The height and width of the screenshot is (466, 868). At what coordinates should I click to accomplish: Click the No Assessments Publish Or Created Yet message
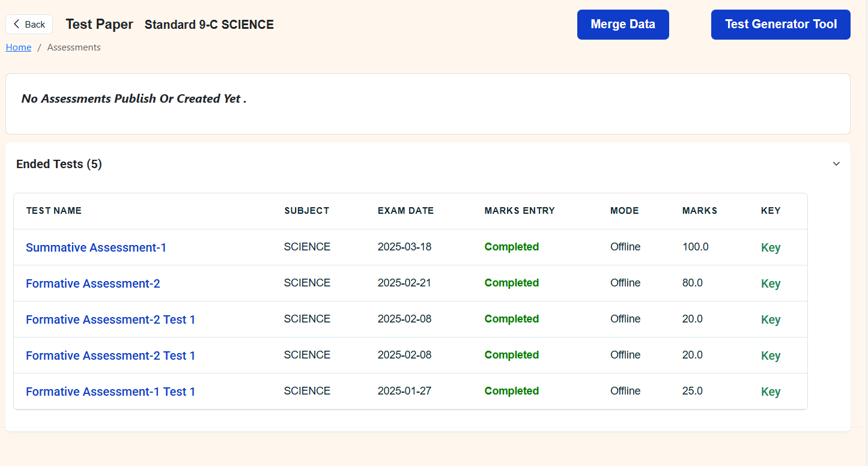coord(134,99)
